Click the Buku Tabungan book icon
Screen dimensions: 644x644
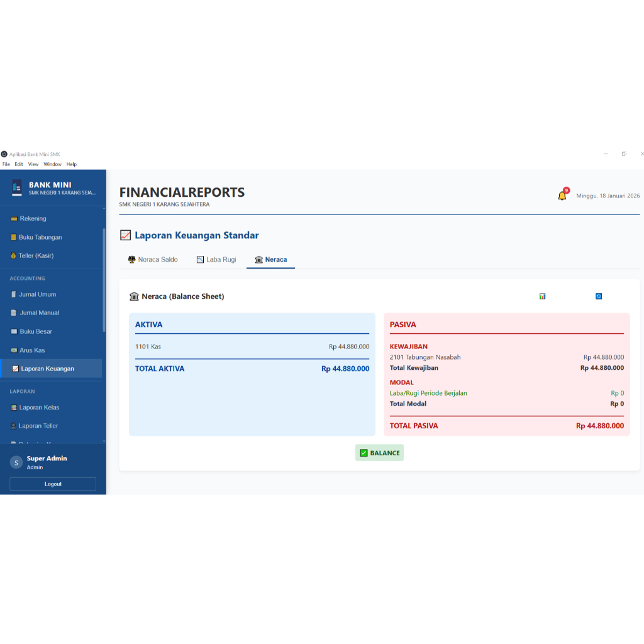click(x=14, y=237)
